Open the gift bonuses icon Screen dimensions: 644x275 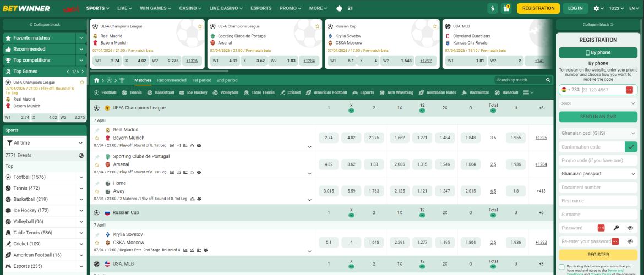[x=506, y=8]
